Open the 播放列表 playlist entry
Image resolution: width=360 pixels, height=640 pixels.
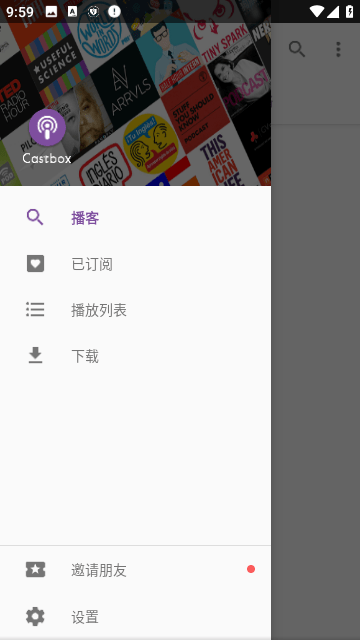[136, 310]
